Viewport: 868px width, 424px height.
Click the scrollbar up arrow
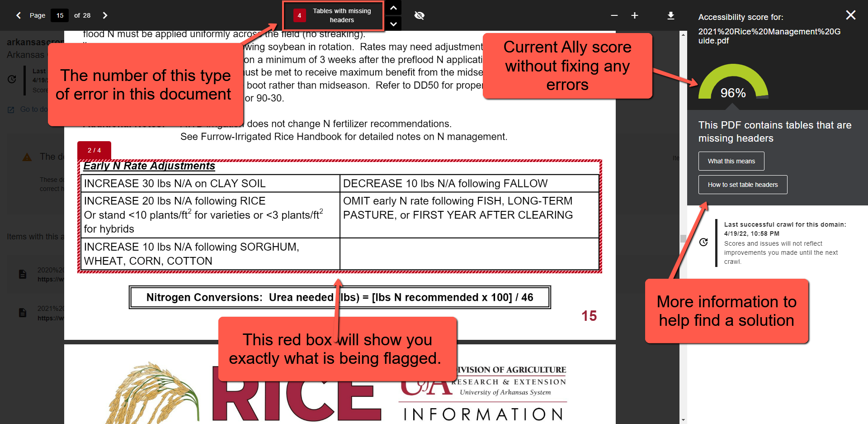click(683, 34)
